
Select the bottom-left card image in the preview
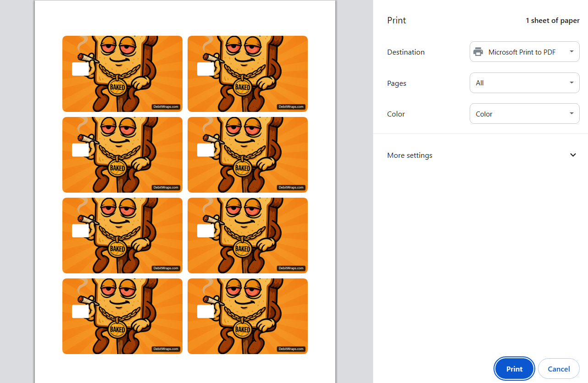pos(122,316)
